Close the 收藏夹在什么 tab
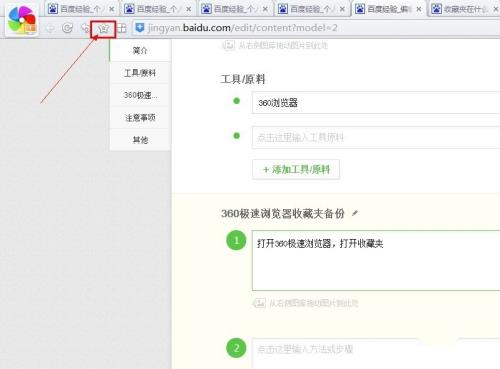 [x=496, y=9]
